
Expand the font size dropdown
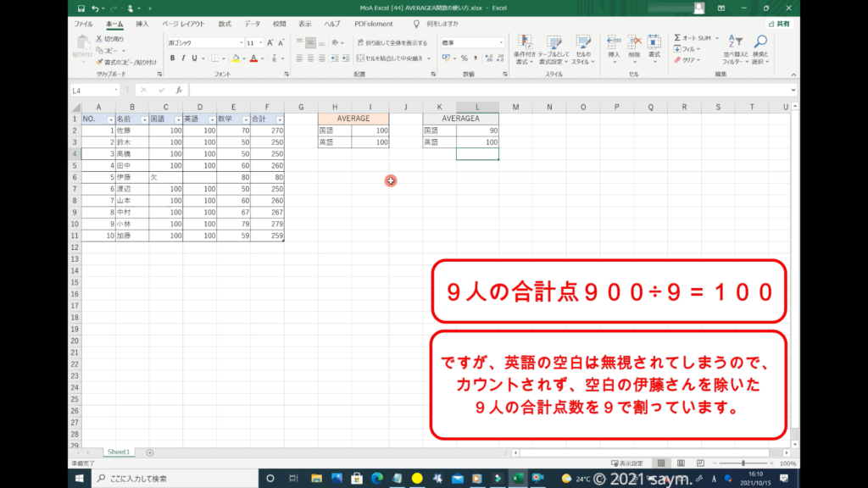(x=262, y=42)
